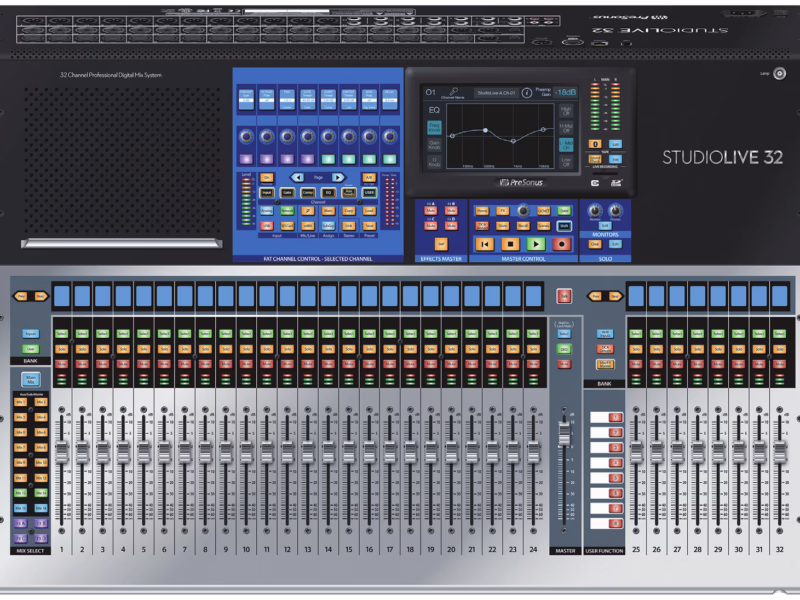Select Freq Knob mode on the touchscreen
The width and height of the screenshot is (800, 600).
[434, 128]
